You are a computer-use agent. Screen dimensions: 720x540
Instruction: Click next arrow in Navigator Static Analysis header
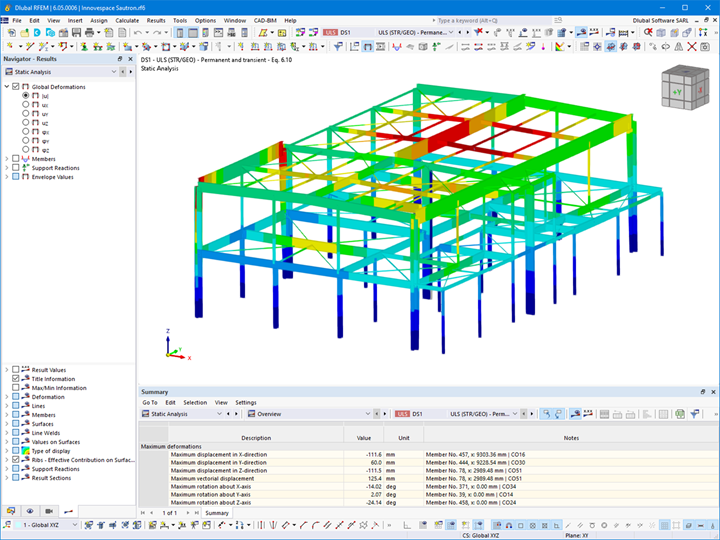click(x=130, y=72)
